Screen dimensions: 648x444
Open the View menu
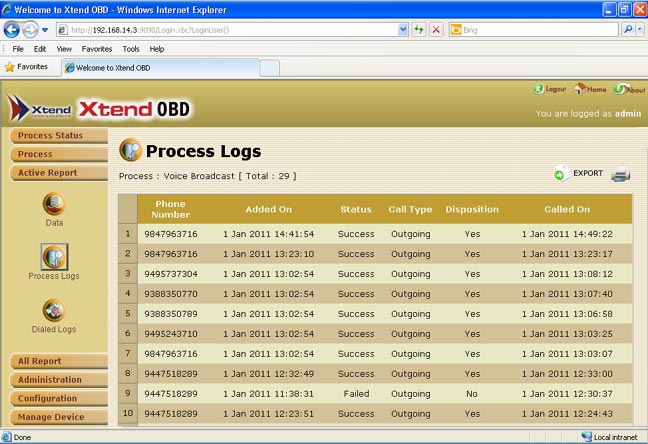pos(64,49)
